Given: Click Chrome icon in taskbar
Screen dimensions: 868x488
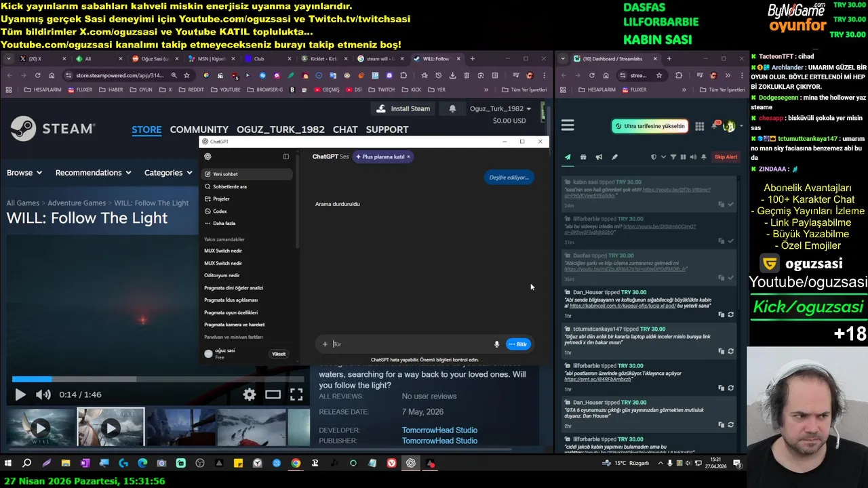Looking at the screenshot, I should pos(296,464).
